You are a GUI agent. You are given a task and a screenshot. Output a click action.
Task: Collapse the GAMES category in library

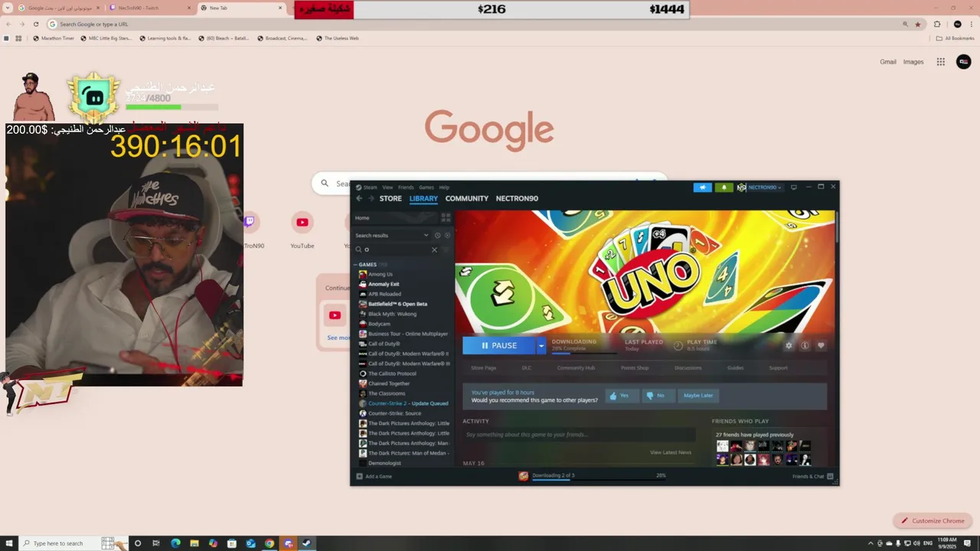[356, 265]
